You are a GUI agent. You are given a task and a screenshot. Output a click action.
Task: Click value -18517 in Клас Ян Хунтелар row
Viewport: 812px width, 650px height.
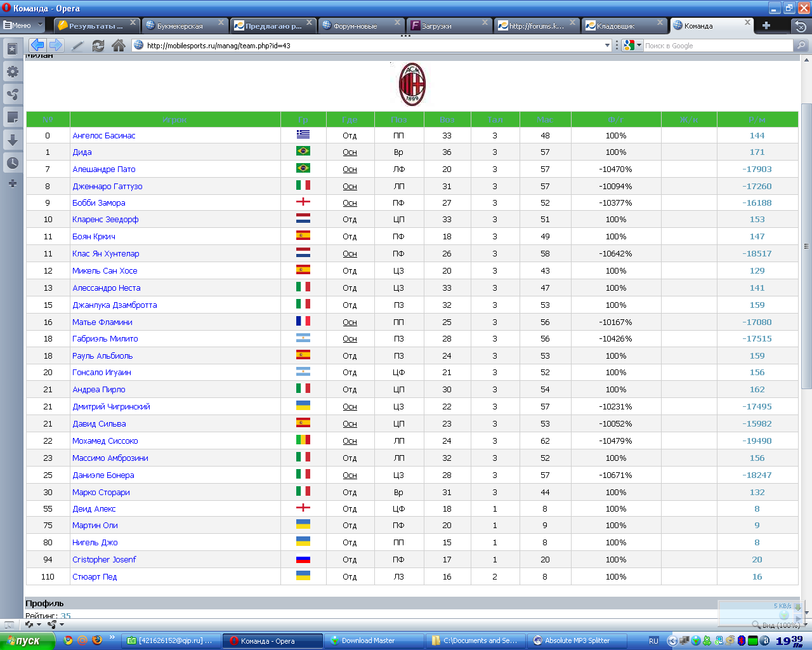click(x=757, y=254)
